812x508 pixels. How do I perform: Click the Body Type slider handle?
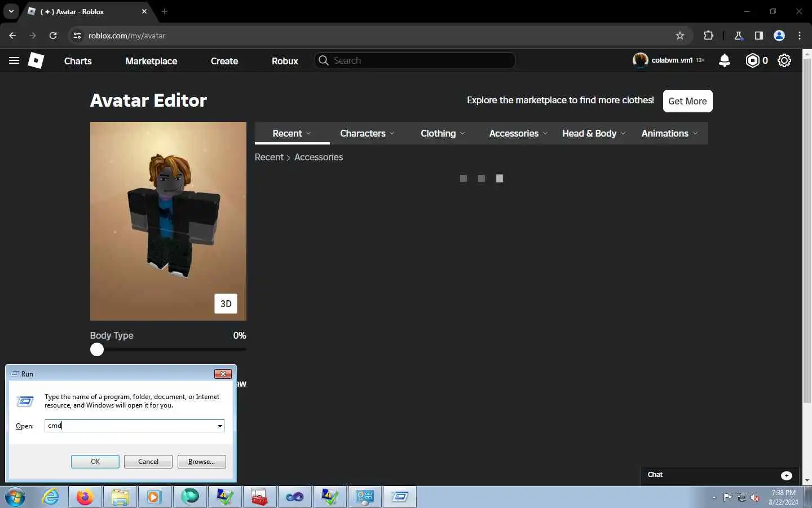[x=97, y=349]
